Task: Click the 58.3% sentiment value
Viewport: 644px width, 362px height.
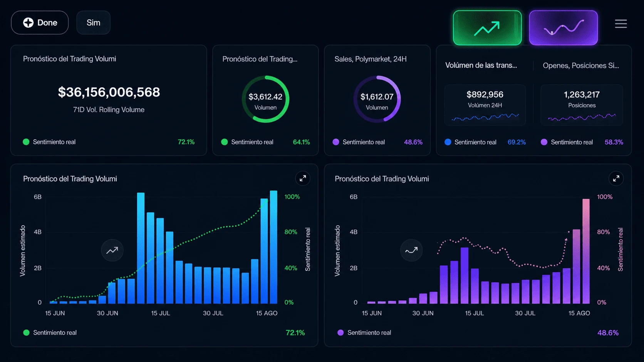Action: coord(614,142)
